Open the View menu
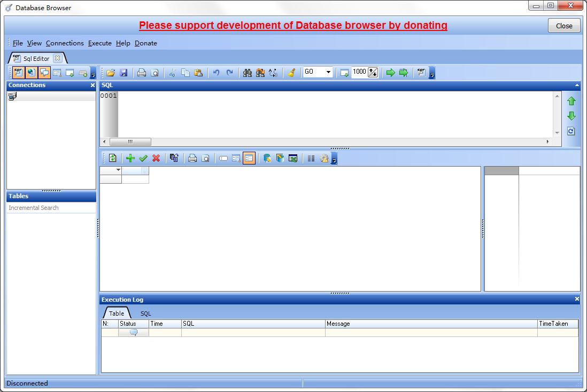Viewport: 587px width, 392px height. pos(34,43)
